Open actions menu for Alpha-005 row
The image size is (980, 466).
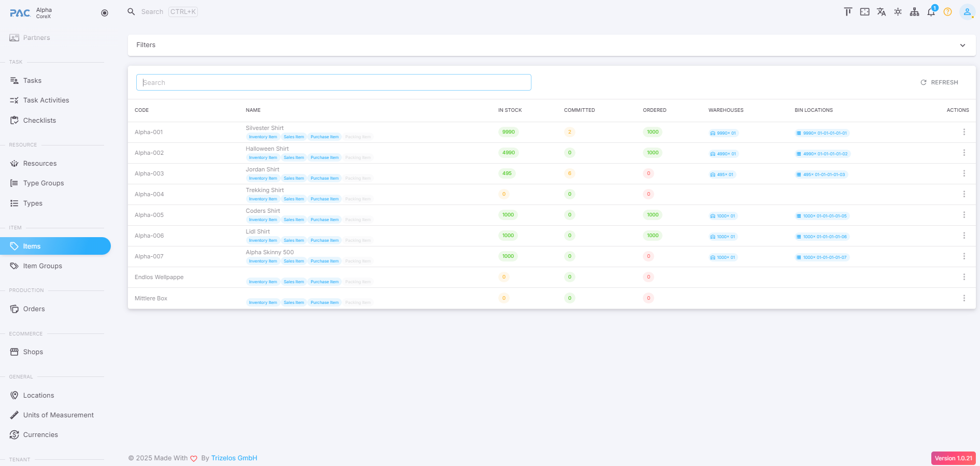point(964,215)
